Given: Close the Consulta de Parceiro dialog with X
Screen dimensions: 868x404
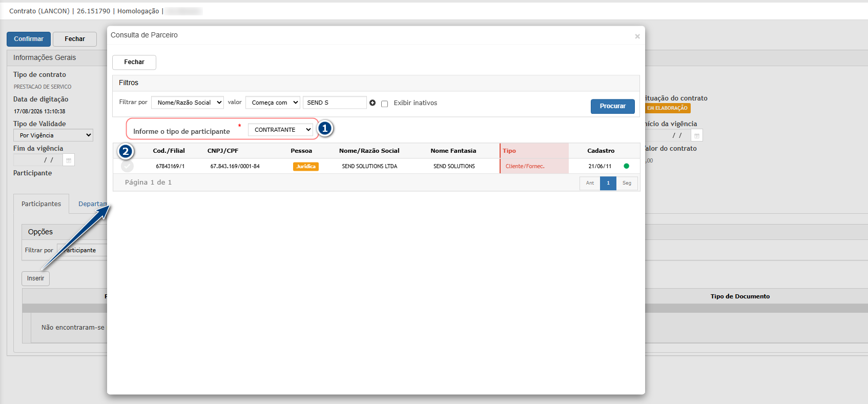Looking at the screenshot, I should [x=637, y=36].
